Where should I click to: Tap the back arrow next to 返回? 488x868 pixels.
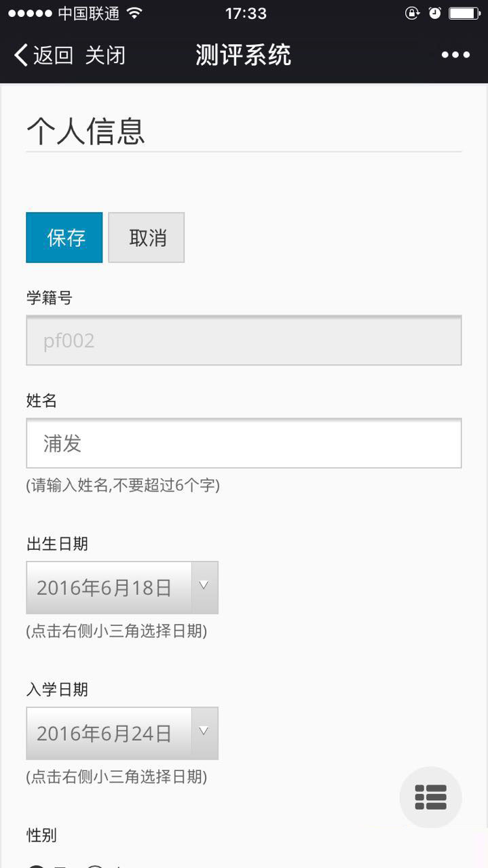coord(21,55)
